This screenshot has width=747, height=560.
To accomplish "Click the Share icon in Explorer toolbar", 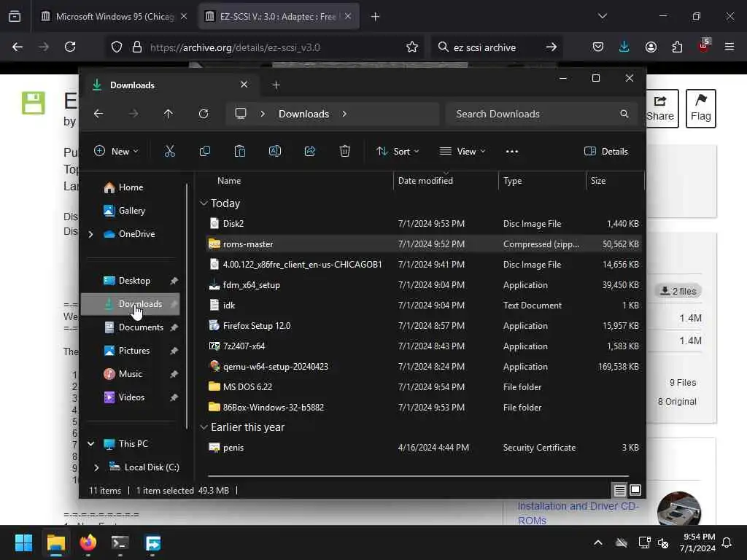I will [x=310, y=152].
